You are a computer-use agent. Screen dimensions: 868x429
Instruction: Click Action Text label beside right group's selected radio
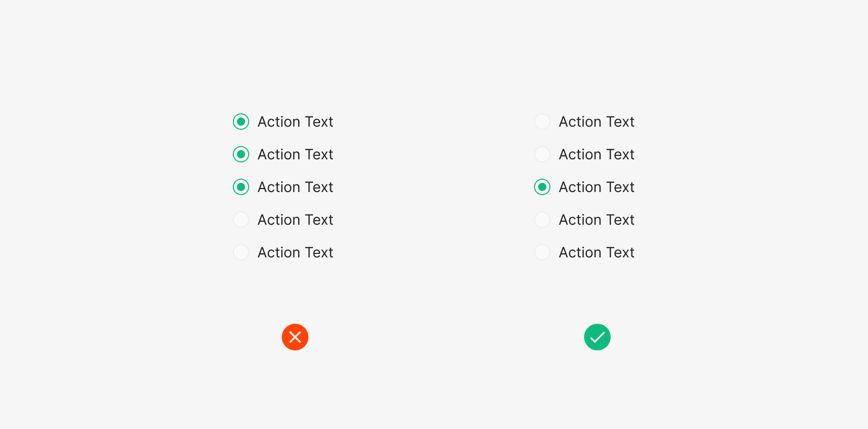(596, 187)
